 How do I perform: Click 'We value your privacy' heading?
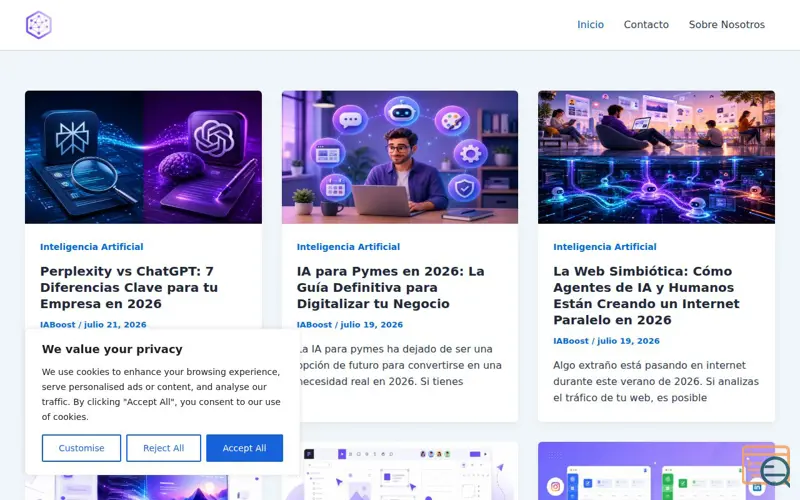(x=112, y=349)
